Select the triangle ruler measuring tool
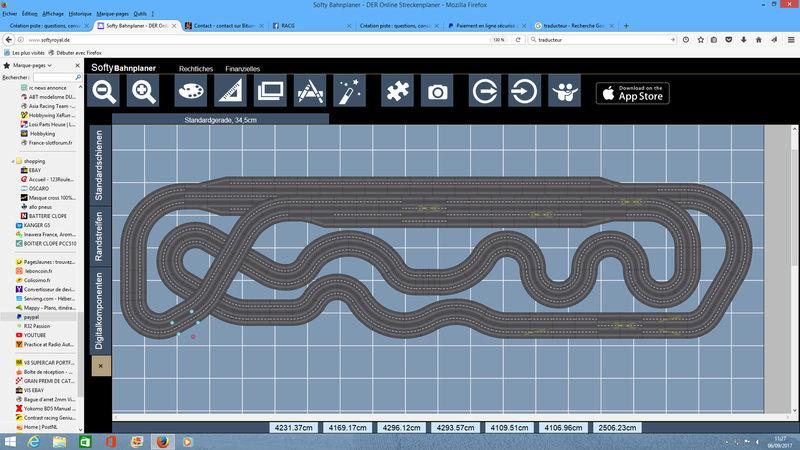This screenshot has height=450, width=800. [231, 92]
